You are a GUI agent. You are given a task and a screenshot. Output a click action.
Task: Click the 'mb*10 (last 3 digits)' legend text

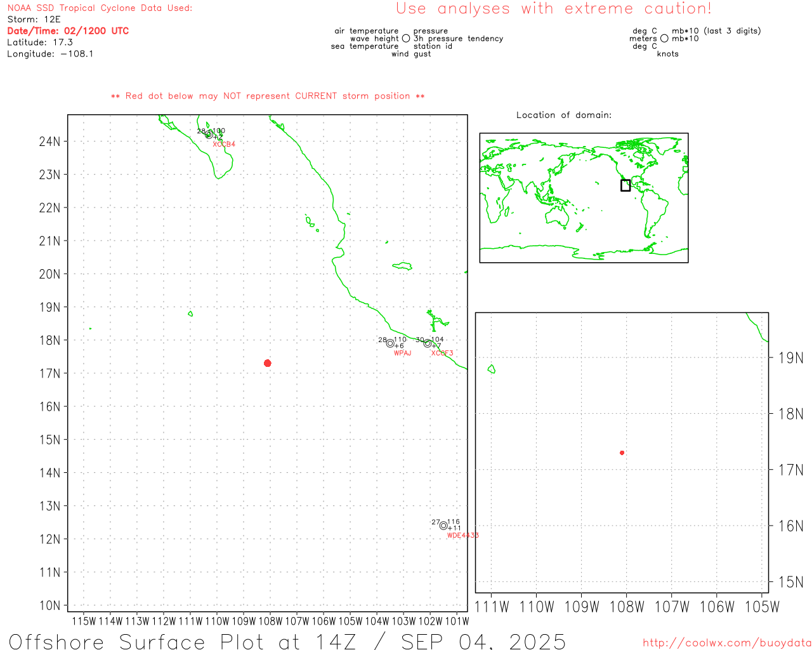[x=716, y=31]
